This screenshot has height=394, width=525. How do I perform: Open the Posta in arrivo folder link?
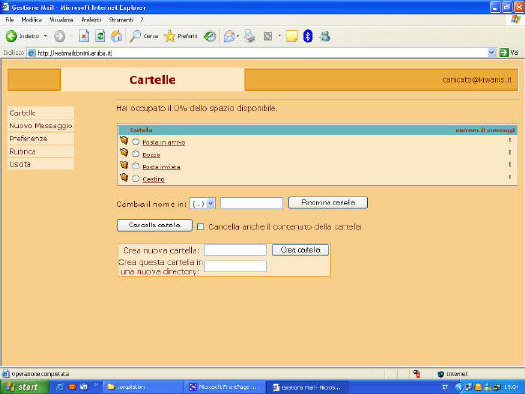(x=164, y=143)
